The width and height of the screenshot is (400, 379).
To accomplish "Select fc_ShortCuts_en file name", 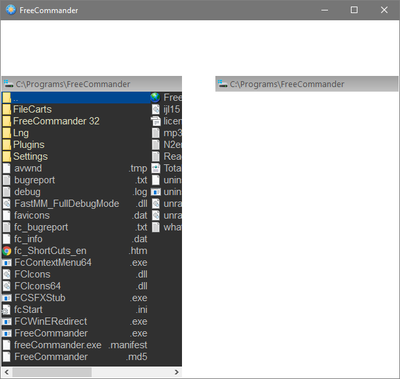I will pos(50,251).
